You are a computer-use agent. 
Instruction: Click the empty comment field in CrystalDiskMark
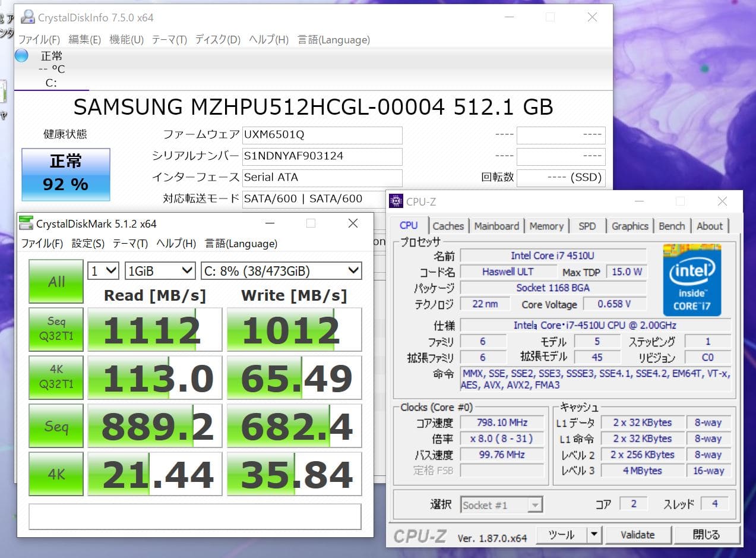[195, 516]
